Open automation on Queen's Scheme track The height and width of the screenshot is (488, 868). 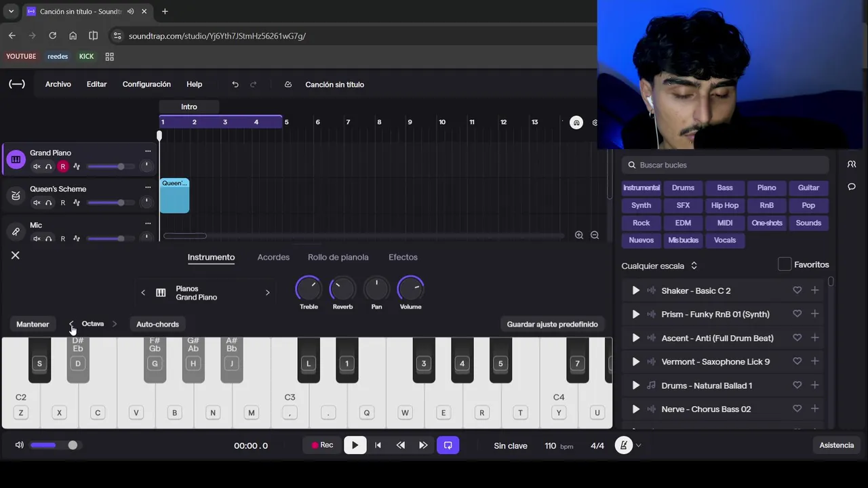(77, 203)
